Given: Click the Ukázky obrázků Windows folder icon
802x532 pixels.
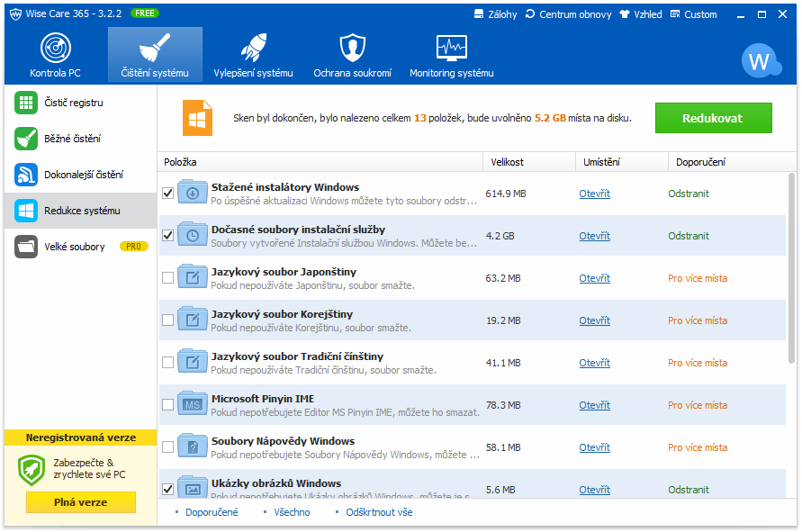Looking at the screenshot, I should click(x=193, y=487).
